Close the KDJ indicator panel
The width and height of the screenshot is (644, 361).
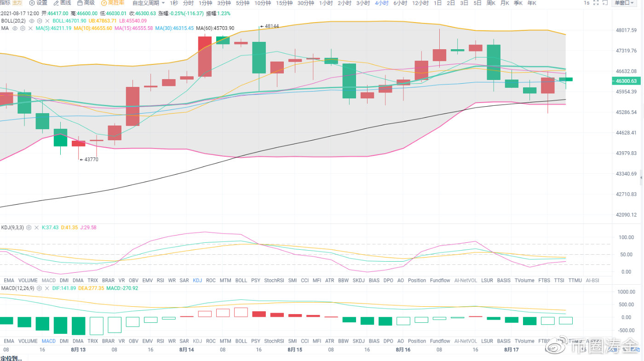click(37, 228)
